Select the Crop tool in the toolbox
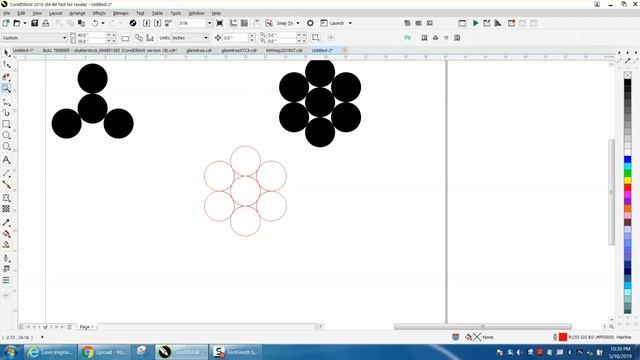The width and height of the screenshot is (640, 360). pyautogui.click(x=6, y=77)
